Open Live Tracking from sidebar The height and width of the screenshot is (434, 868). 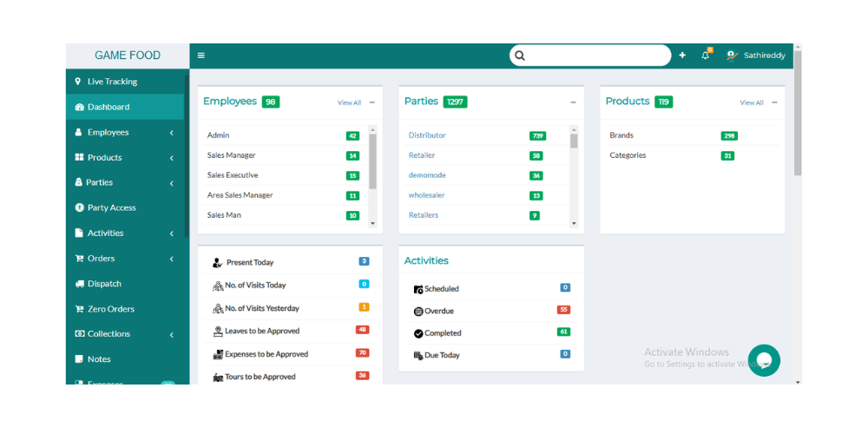[124, 82]
